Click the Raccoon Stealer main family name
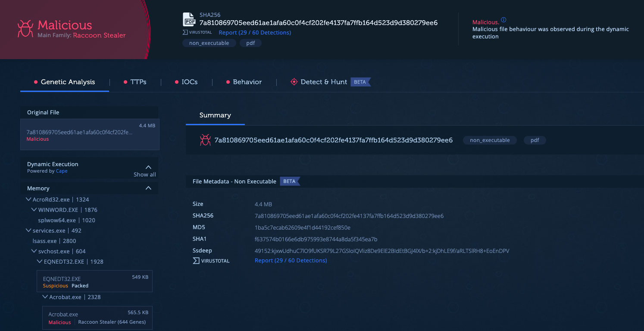The width and height of the screenshot is (644, 331). click(x=99, y=35)
